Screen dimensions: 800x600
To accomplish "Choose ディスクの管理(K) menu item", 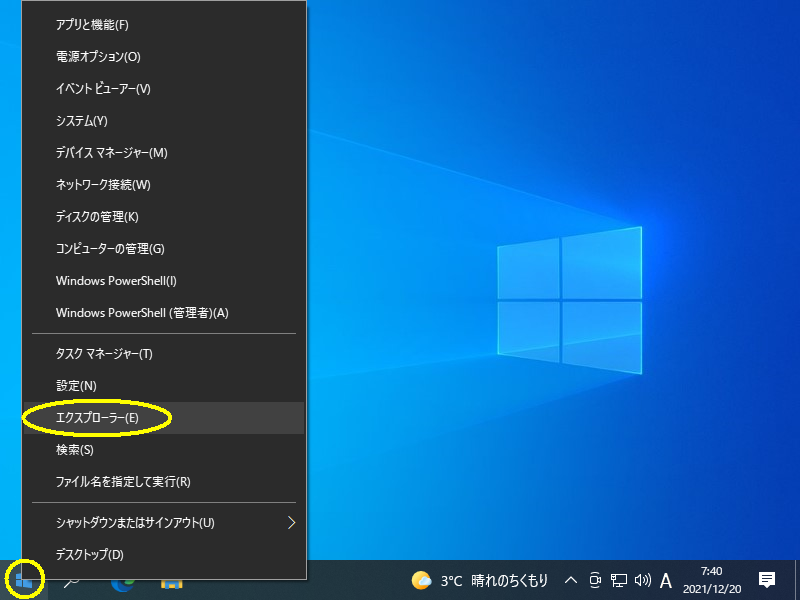I will point(97,217).
